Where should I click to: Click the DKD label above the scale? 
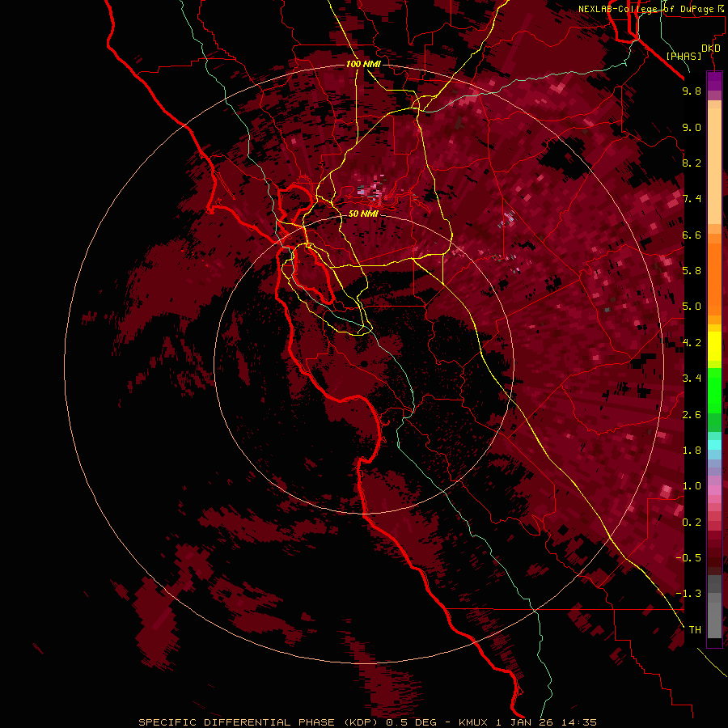click(x=711, y=49)
